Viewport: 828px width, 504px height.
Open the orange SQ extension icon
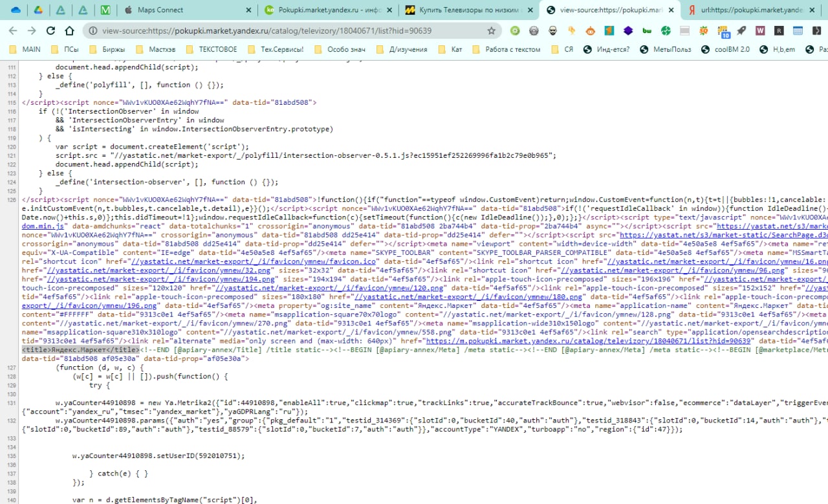pyautogui.click(x=704, y=30)
